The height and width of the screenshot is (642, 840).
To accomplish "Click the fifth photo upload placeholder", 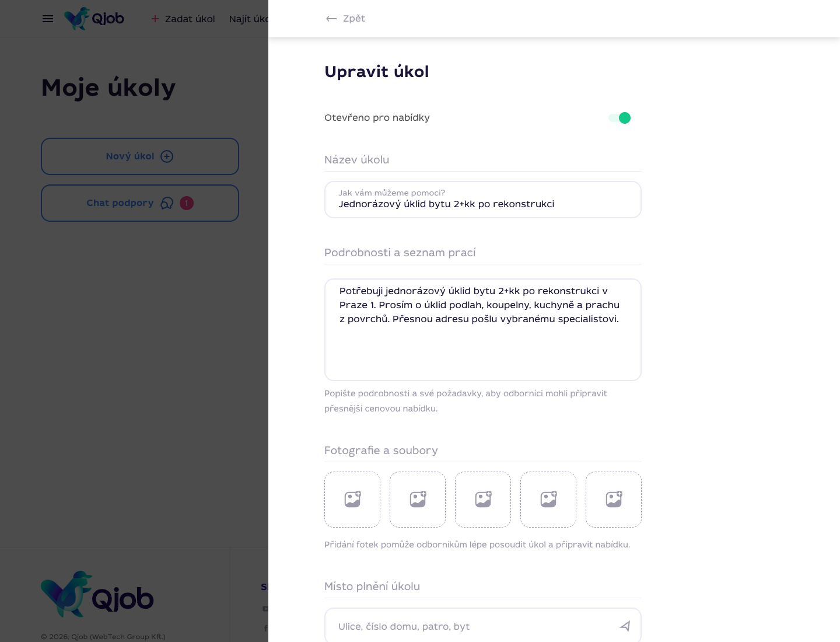I will click(614, 500).
